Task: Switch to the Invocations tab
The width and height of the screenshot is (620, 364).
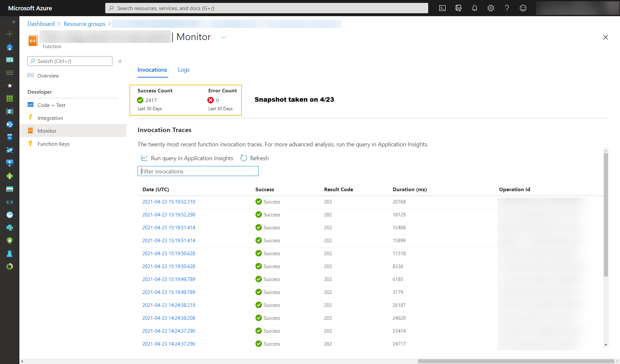Action: pyautogui.click(x=152, y=70)
